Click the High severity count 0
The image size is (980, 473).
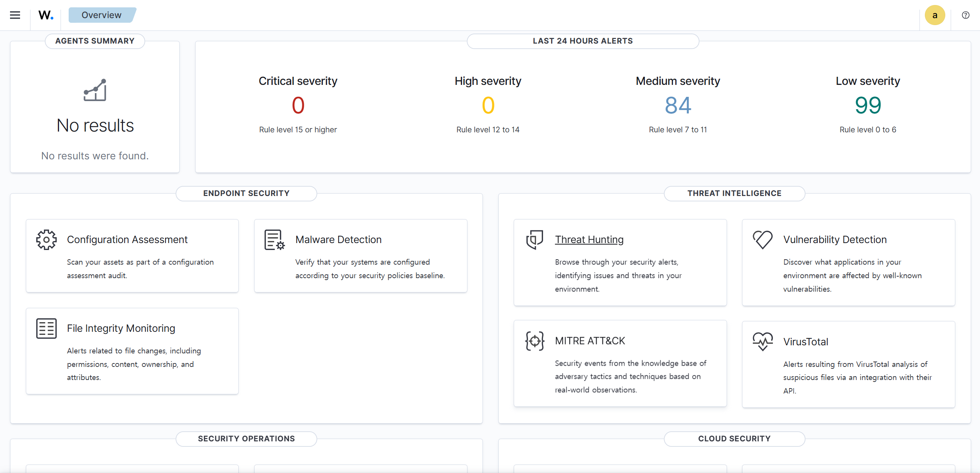point(488,105)
